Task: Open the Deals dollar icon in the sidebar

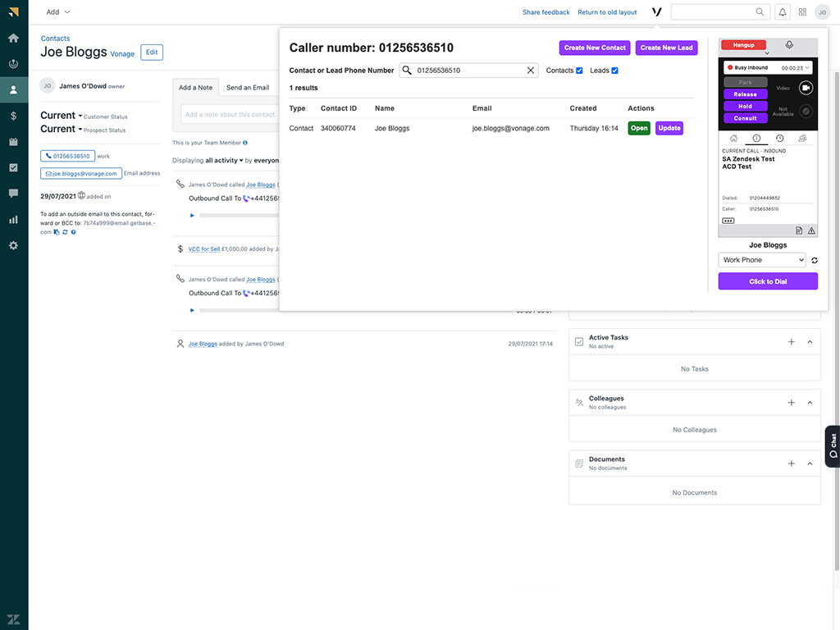Action: [x=13, y=116]
